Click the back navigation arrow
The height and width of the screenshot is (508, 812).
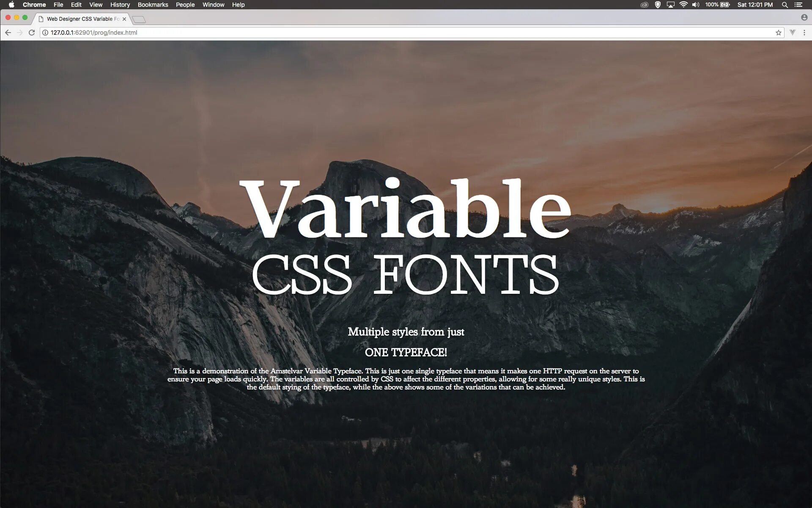point(8,32)
